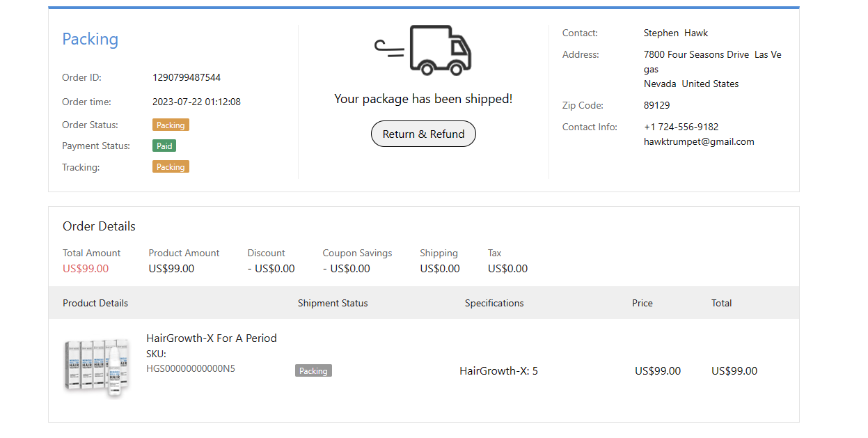Click the Specifications column header
Screen dimensions: 868x438
coord(494,303)
